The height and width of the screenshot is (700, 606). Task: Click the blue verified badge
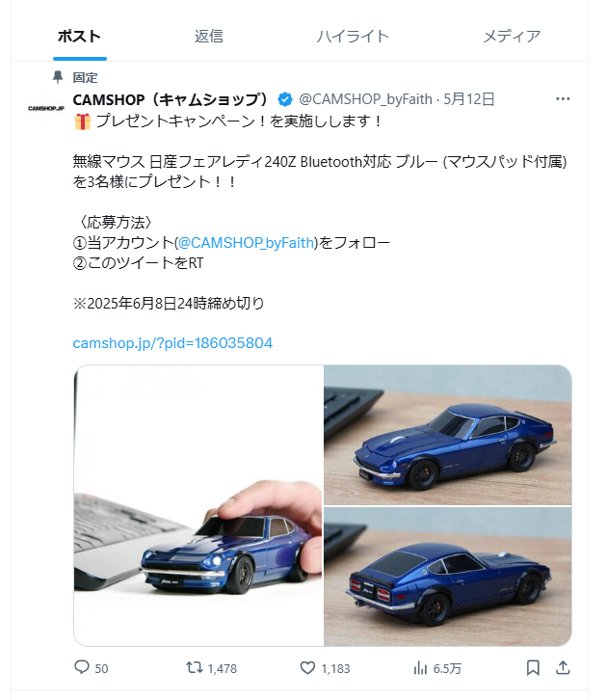pyautogui.click(x=285, y=99)
